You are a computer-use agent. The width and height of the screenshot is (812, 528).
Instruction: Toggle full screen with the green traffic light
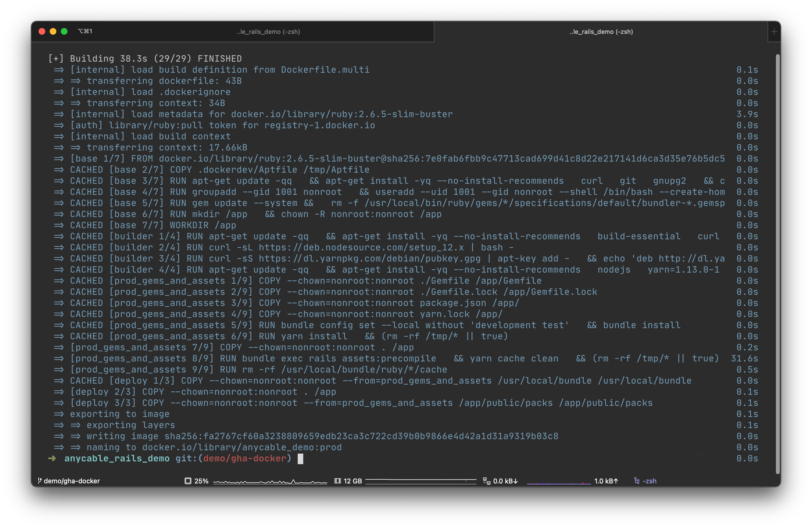click(x=64, y=31)
